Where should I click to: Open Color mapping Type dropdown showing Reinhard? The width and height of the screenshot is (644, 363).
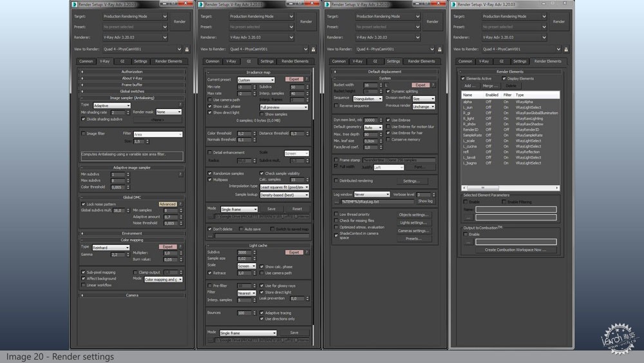111,248
